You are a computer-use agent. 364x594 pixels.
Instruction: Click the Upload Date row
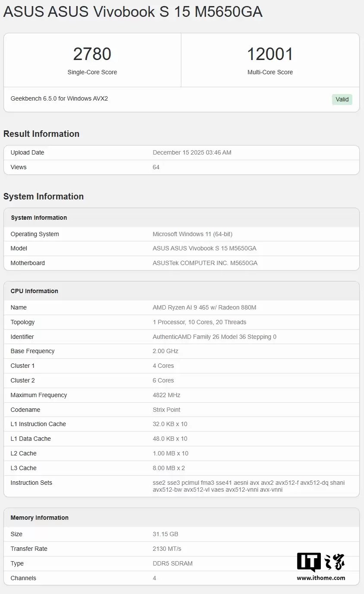pos(181,152)
